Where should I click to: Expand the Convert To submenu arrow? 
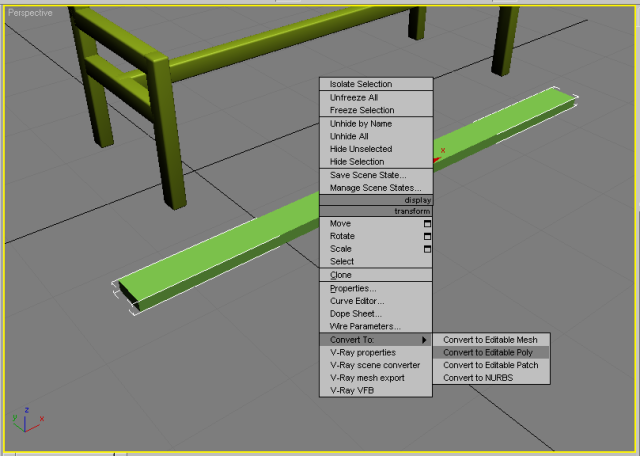(x=424, y=340)
